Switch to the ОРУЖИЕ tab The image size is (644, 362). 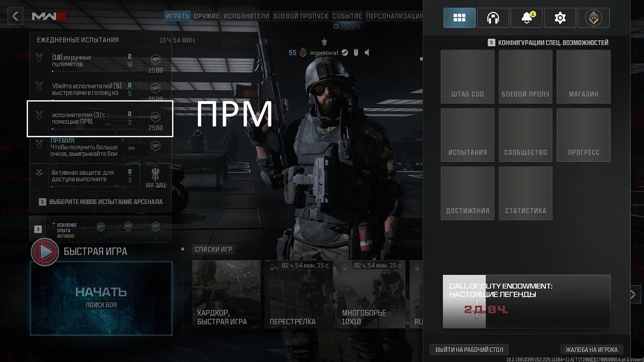click(207, 16)
